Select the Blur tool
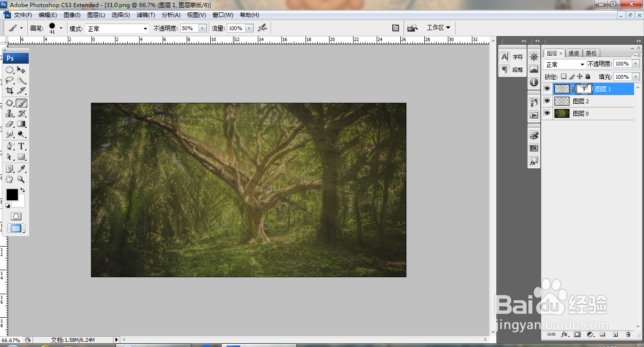Image resolution: width=644 pixels, height=347 pixels. pos(9,134)
